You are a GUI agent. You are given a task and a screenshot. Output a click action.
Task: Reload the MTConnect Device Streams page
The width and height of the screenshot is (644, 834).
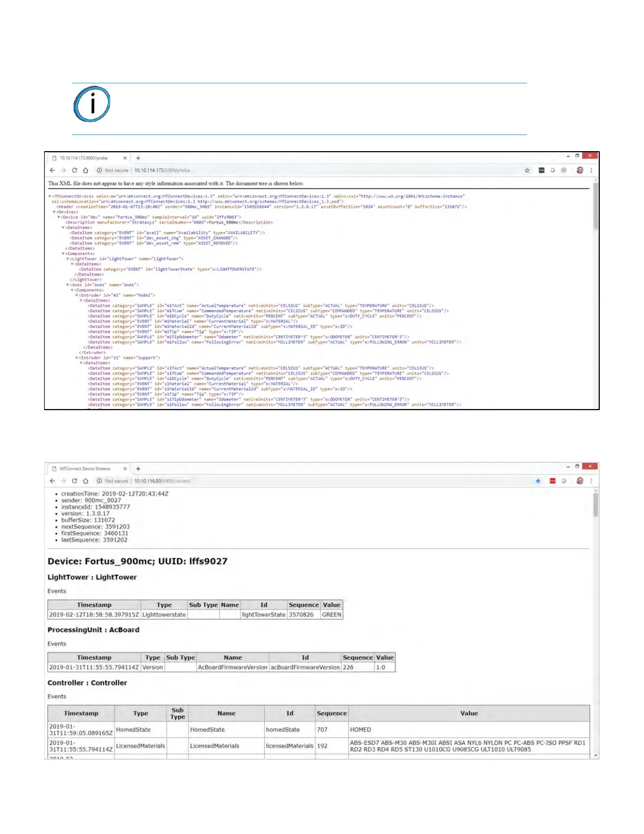tap(74, 481)
